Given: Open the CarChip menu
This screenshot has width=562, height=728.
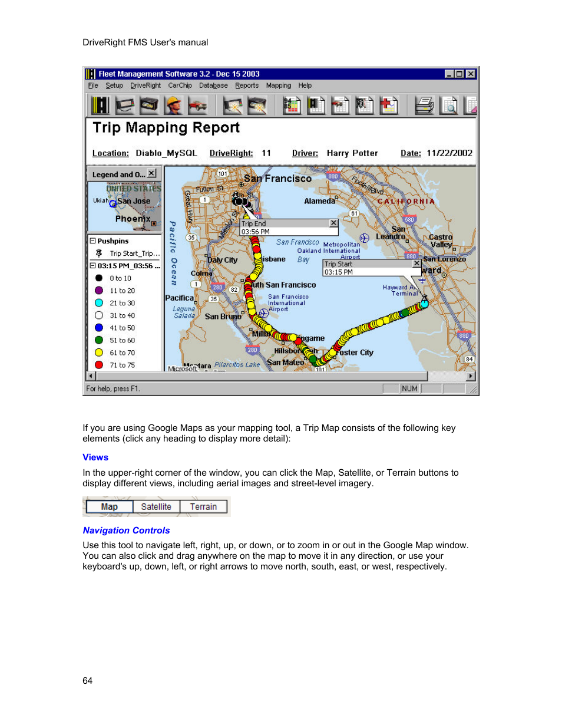Looking at the screenshot, I should click(180, 85).
